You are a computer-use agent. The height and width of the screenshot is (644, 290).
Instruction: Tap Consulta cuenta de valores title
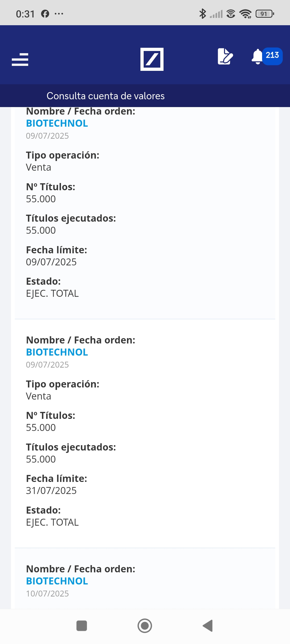[106, 96]
